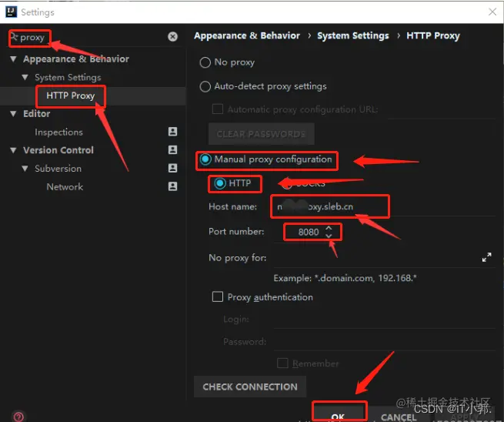Click the HTTP Proxy breadcrumb title
This screenshot has width=504, height=422.
tap(433, 35)
